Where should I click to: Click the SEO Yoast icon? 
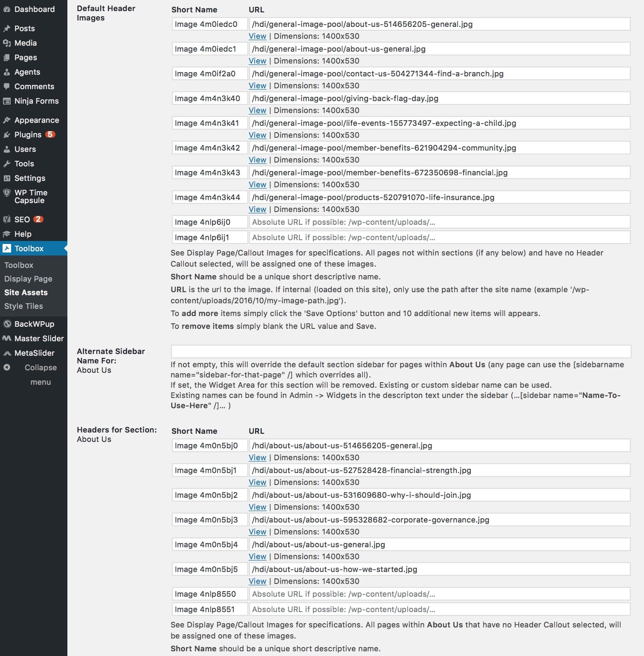[7, 220]
